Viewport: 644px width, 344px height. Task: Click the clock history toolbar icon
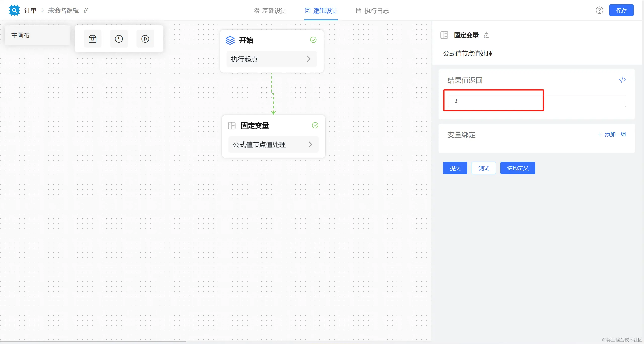119,39
